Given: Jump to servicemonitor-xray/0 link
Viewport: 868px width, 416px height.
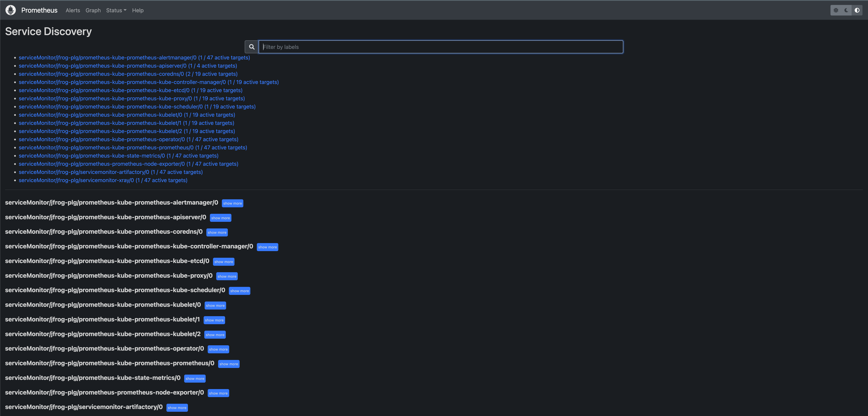Looking at the screenshot, I should click(103, 180).
